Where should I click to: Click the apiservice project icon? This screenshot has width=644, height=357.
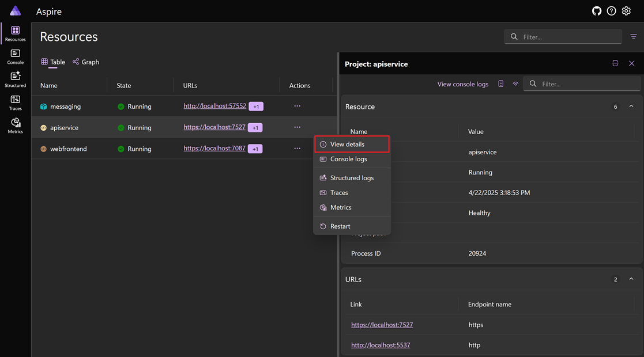click(44, 128)
